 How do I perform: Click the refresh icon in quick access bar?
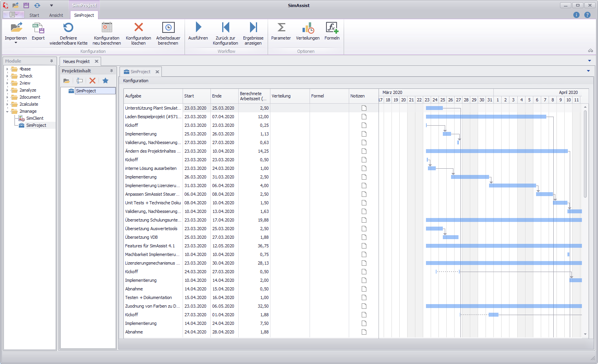point(37,5)
